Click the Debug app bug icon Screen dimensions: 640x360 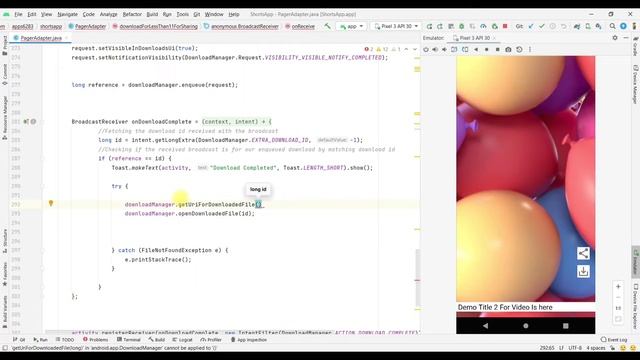point(462,26)
